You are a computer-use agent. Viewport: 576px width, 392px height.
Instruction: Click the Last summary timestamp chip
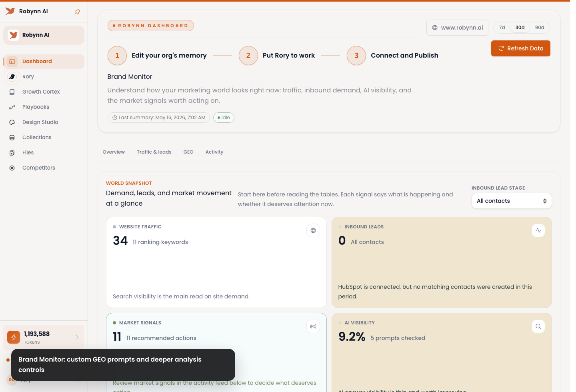159,118
